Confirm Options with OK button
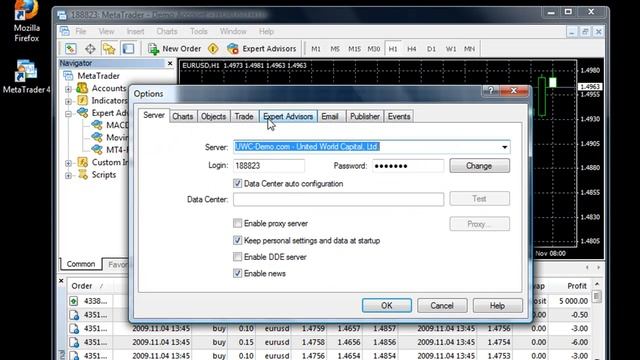The image size is (640, 360). click(x=387, y=305)
